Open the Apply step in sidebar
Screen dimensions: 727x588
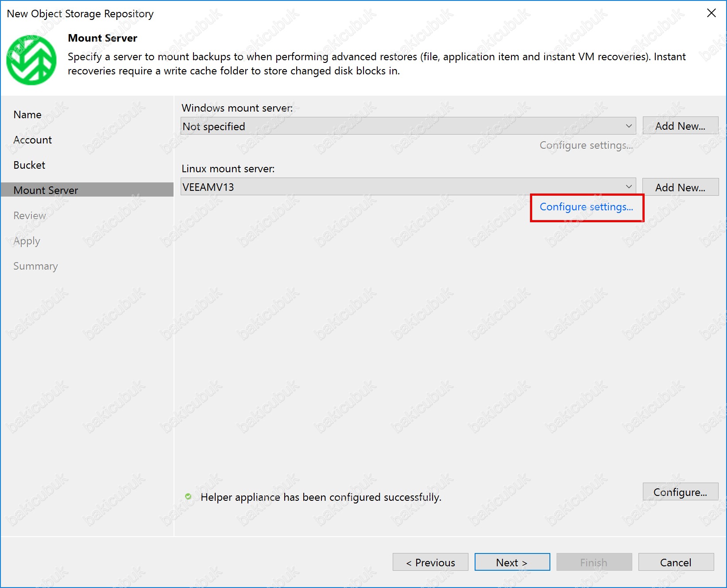[x=27, y=241]
